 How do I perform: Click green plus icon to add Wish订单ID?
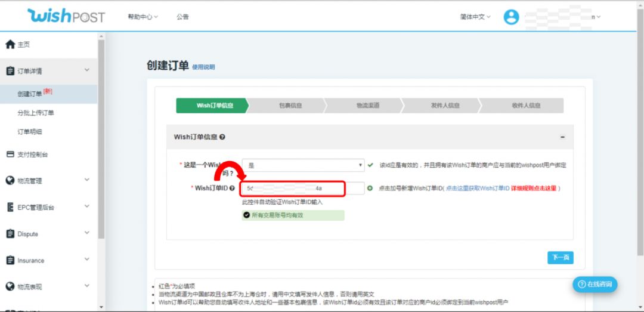370,189
